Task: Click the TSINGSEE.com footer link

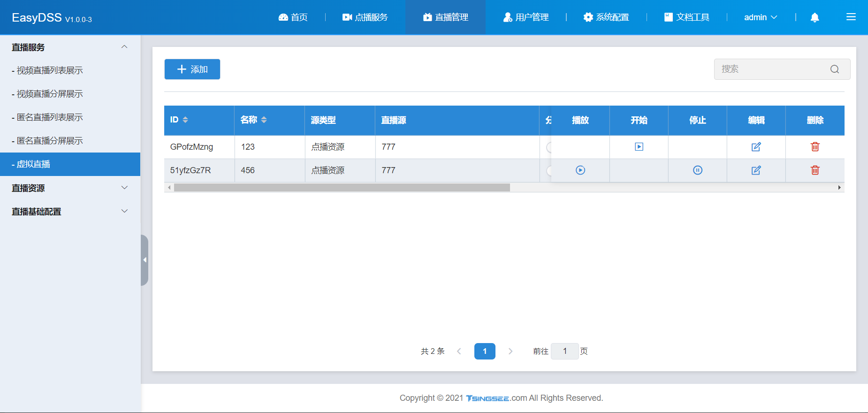Action: coord(496,398)
